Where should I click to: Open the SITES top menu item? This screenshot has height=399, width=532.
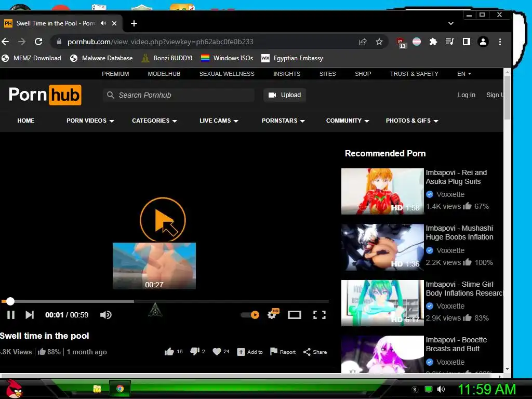point(327,74)
